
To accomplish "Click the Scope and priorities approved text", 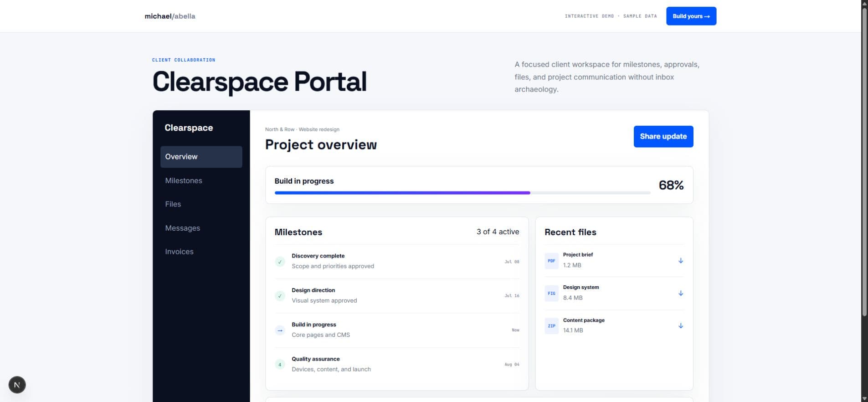I will tap(333, 266).
